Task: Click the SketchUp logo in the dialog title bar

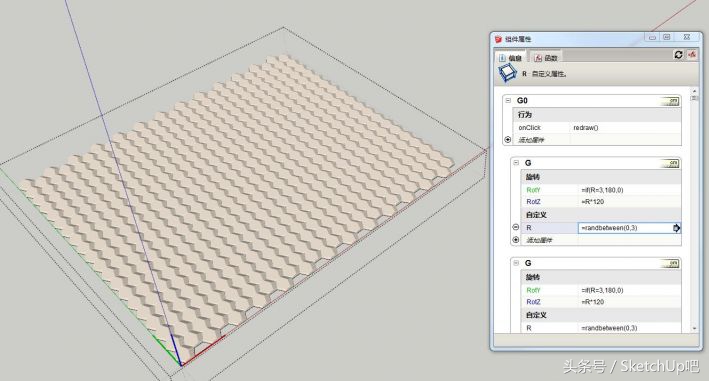Action: coord(498,39)
